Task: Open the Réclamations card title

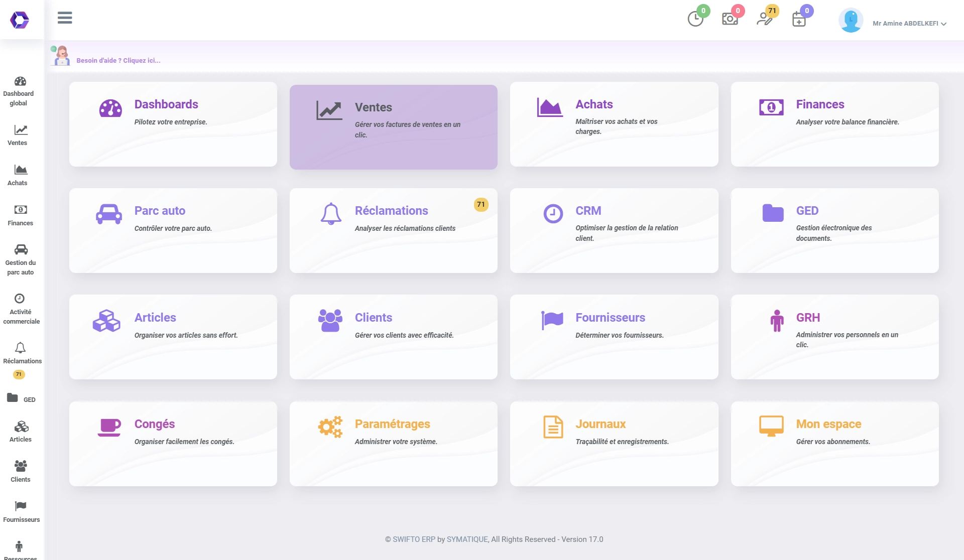Action: (391, 211)
